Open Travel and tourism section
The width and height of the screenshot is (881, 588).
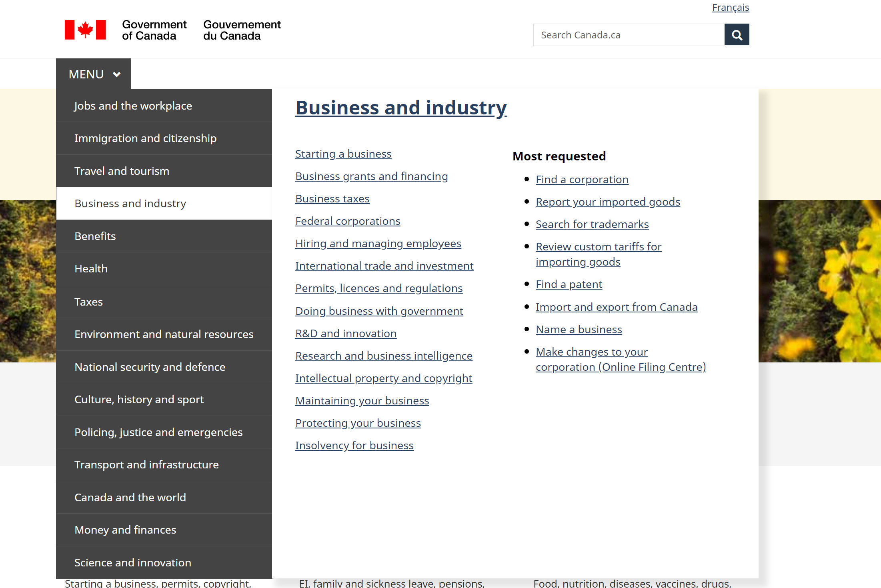pyautogui.click(x=122, y=171)
